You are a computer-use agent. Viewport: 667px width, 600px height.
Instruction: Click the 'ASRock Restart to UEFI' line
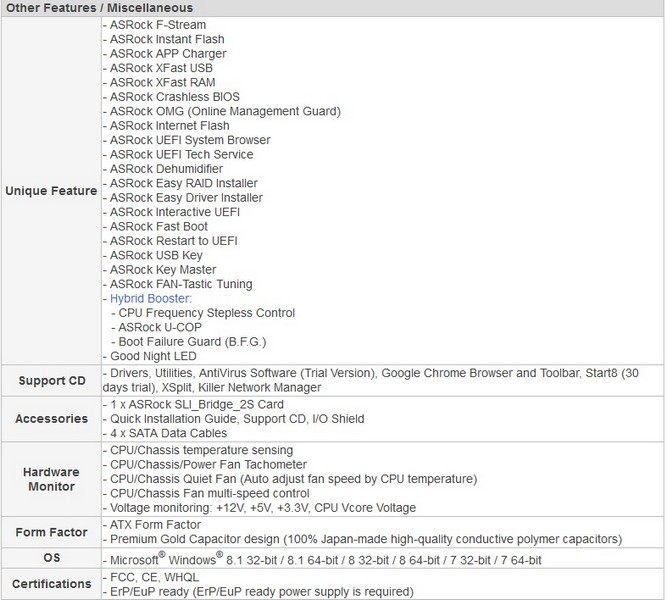[x=170, y=241]
